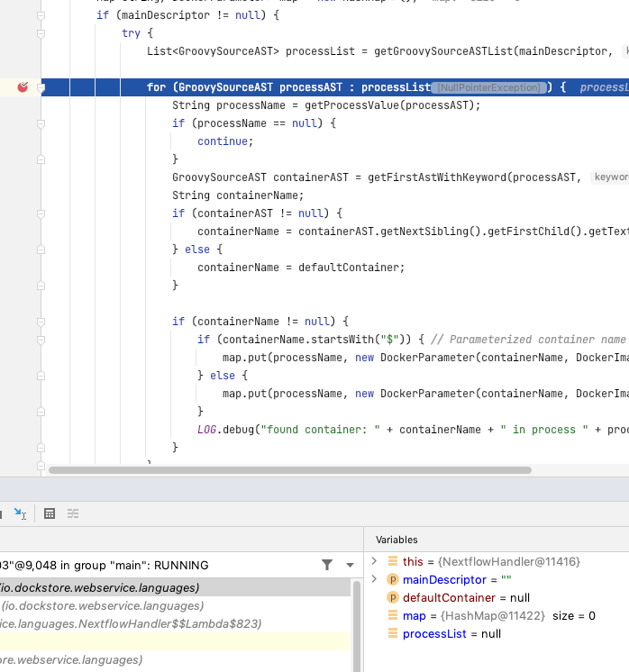
Task: Click the [NullPointerException] inline hint
Action: click(x=488, y=87)
